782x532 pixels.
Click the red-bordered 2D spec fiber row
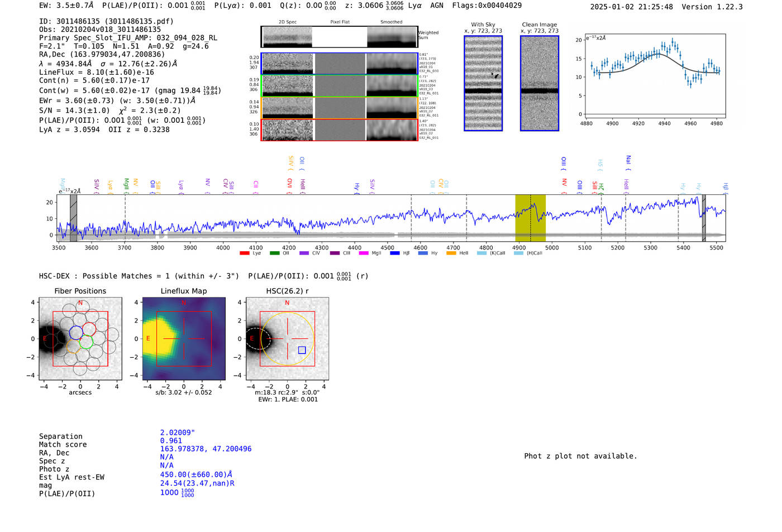pyautogui.click(x=340, y=130)
